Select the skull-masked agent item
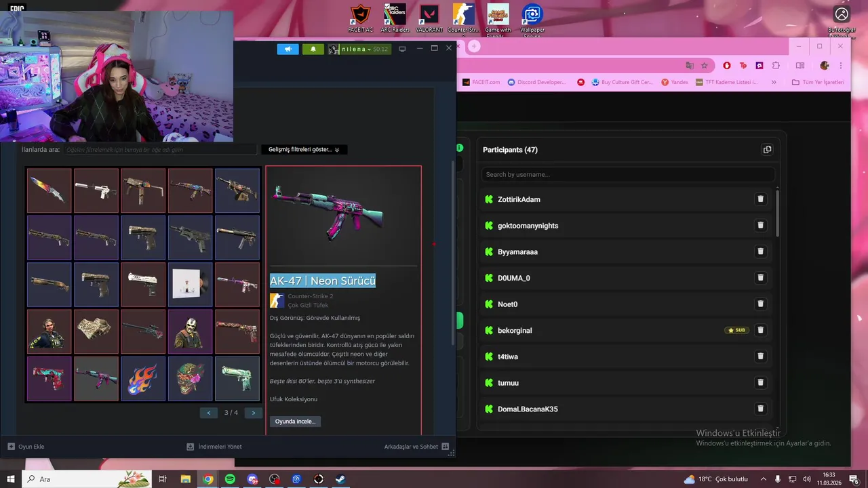This screenshot has height=488, width=868. pos(190,331)
